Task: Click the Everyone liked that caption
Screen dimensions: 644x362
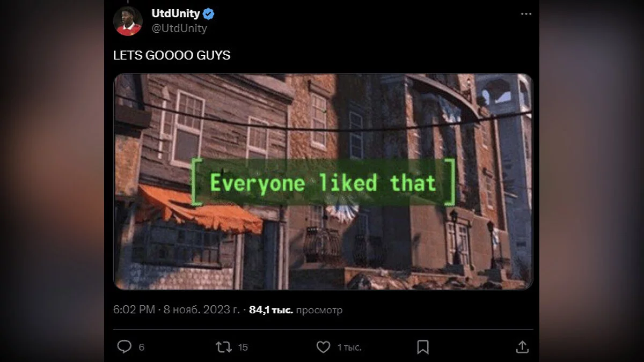Action: click(323, 183)
